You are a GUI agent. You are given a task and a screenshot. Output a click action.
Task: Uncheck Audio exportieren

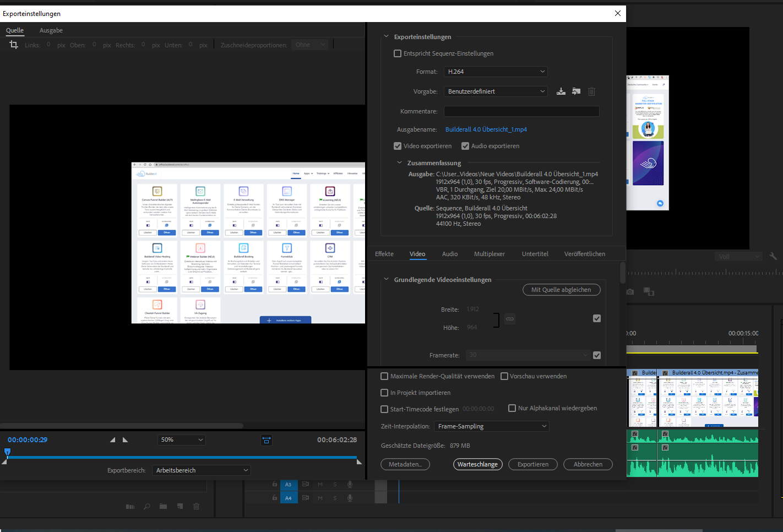click(465, 146)
